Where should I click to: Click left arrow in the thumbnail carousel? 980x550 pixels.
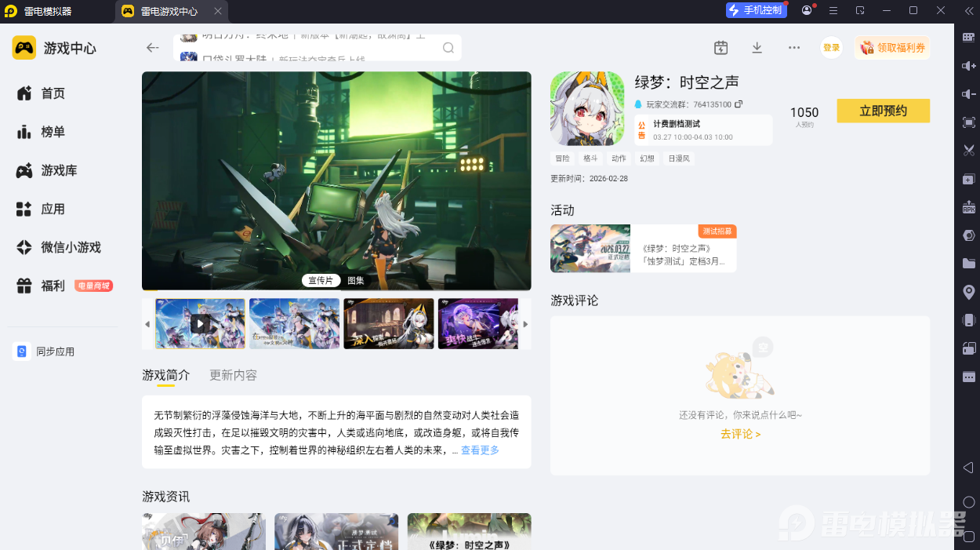click(x=147, y=323)
